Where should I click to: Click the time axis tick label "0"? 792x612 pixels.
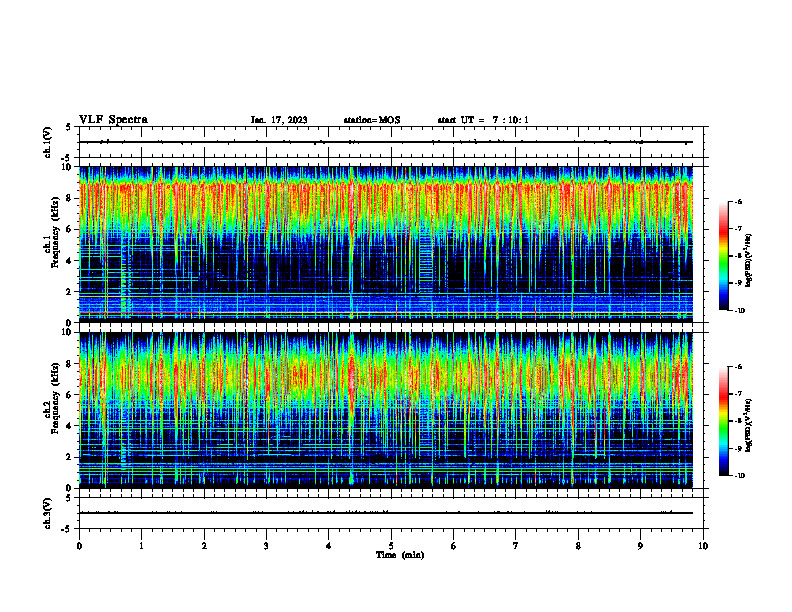(79, 546)
